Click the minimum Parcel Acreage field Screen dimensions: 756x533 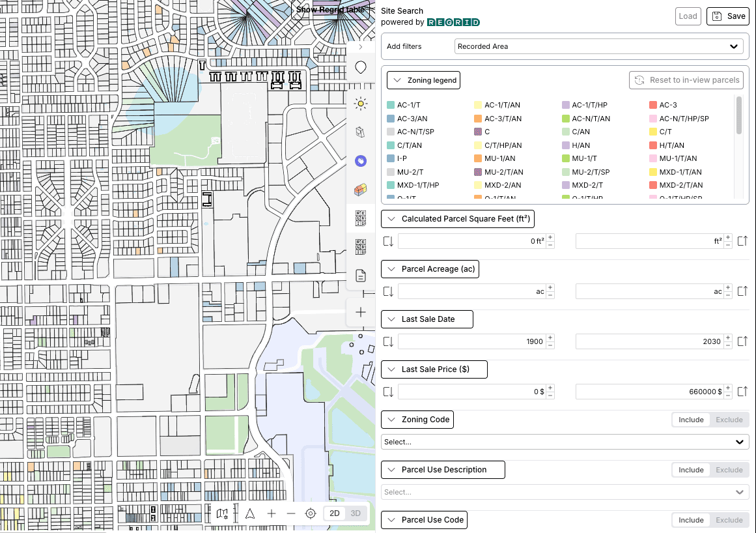[x=472, y=291]
